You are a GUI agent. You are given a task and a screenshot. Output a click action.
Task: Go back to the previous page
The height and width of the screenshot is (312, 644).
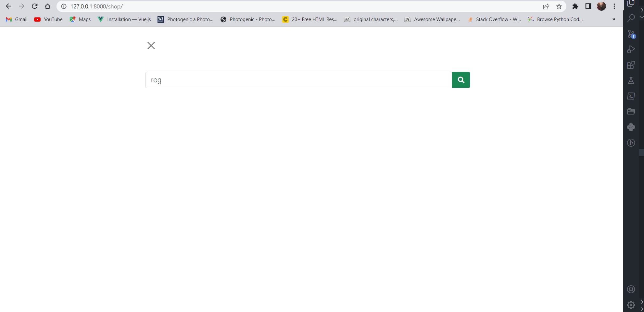coord(8,6)
